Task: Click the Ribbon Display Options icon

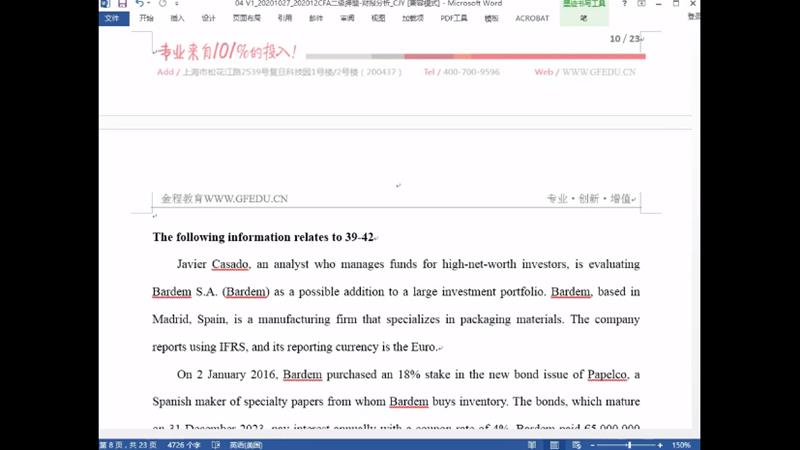Action: (x=641, y=4)
